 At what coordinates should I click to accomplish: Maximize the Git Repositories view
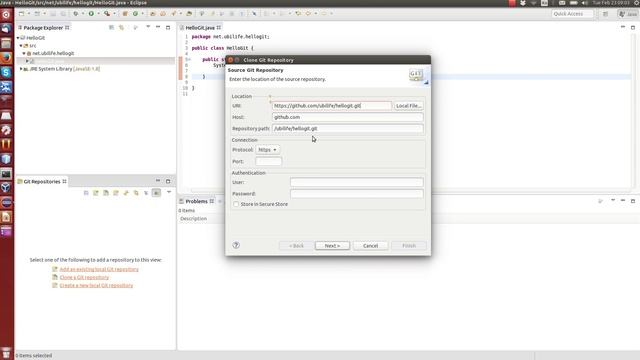coord(168,181)
